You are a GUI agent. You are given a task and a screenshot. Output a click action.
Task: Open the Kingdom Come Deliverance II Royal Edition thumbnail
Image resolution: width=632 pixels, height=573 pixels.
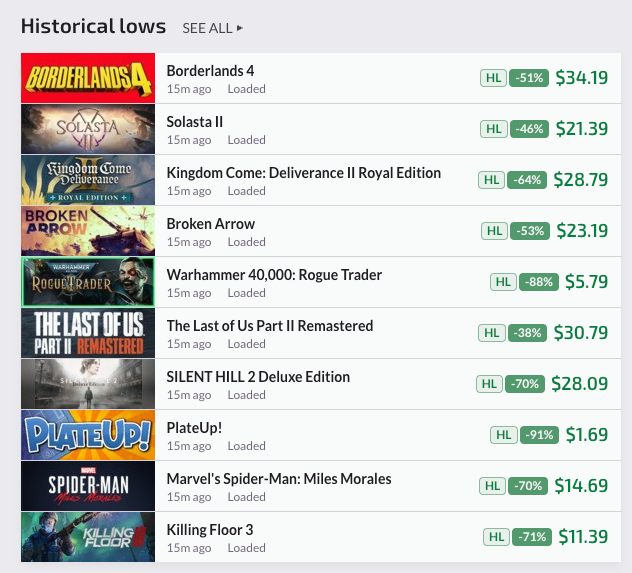[88, 180]
